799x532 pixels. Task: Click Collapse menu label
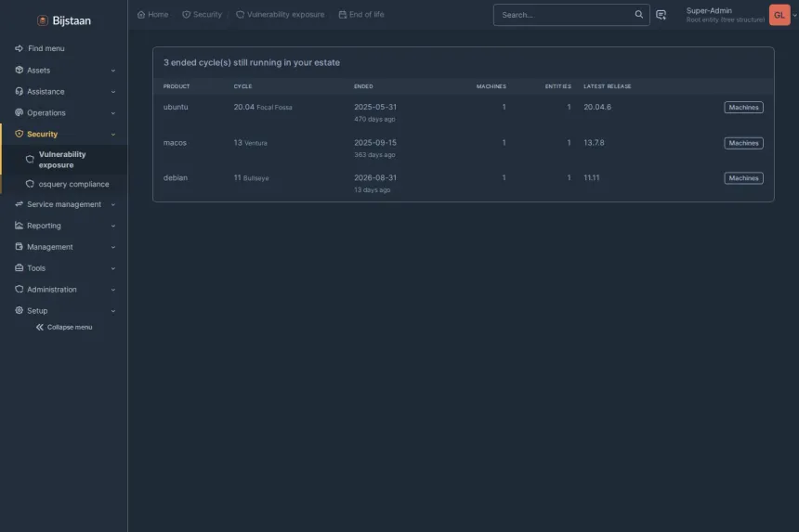pyautogui.click(x=70, y=328)
